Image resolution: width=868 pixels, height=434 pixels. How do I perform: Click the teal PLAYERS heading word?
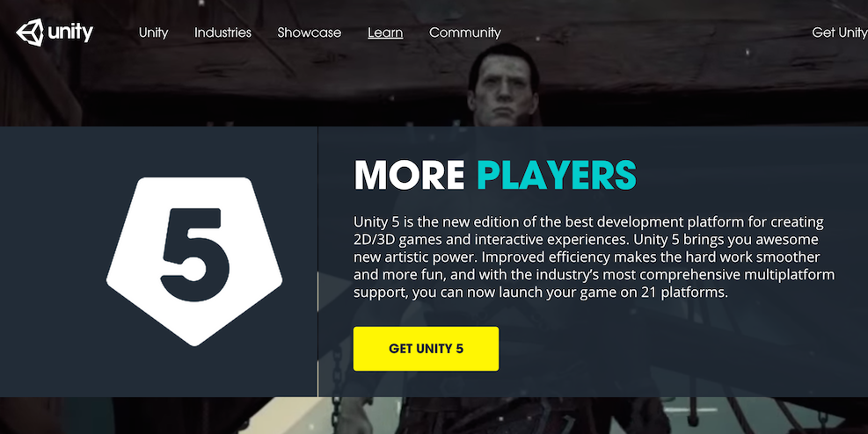coord(557,175)
